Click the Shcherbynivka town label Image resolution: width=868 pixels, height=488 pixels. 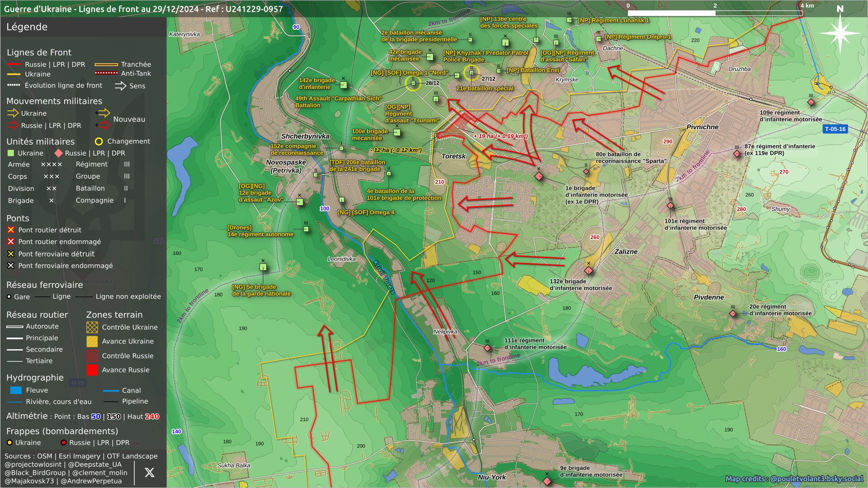305,136
